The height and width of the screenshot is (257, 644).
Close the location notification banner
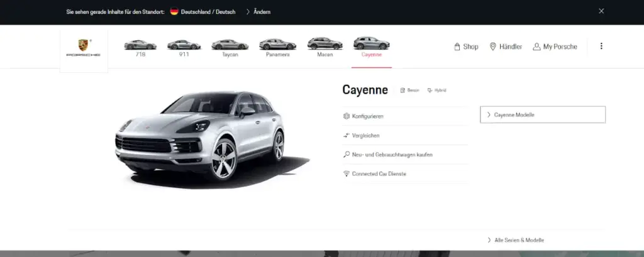click(x=601, y=11)
